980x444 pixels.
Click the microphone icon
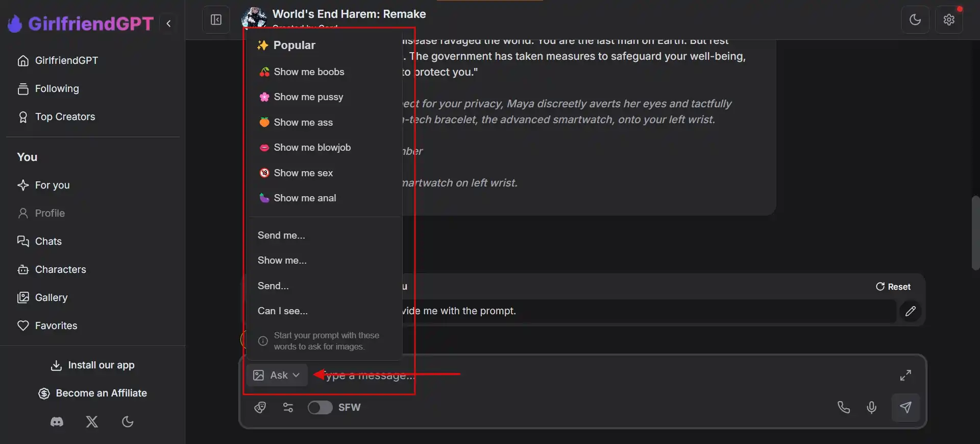(872, 407)
